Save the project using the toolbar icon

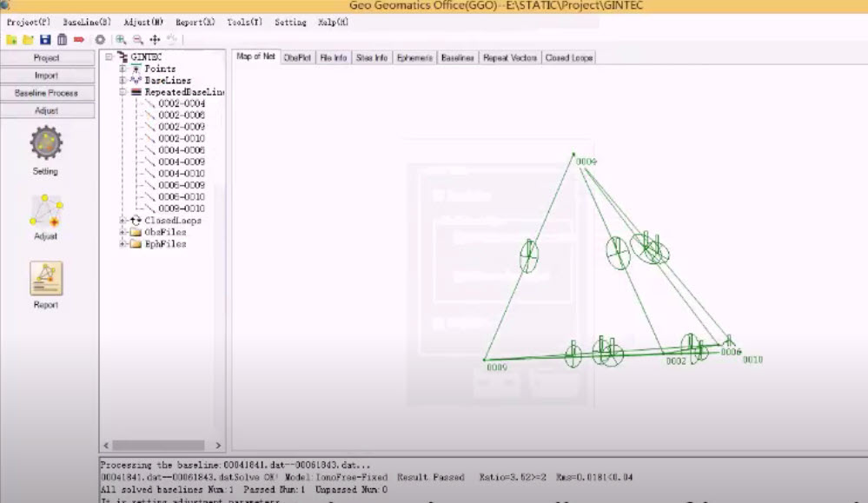(45, 38)
